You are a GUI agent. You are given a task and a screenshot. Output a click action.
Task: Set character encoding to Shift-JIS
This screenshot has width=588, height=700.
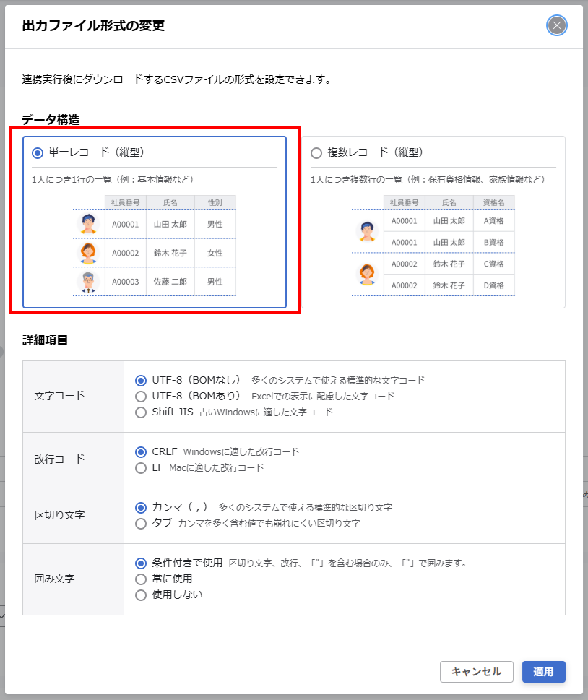141,412
